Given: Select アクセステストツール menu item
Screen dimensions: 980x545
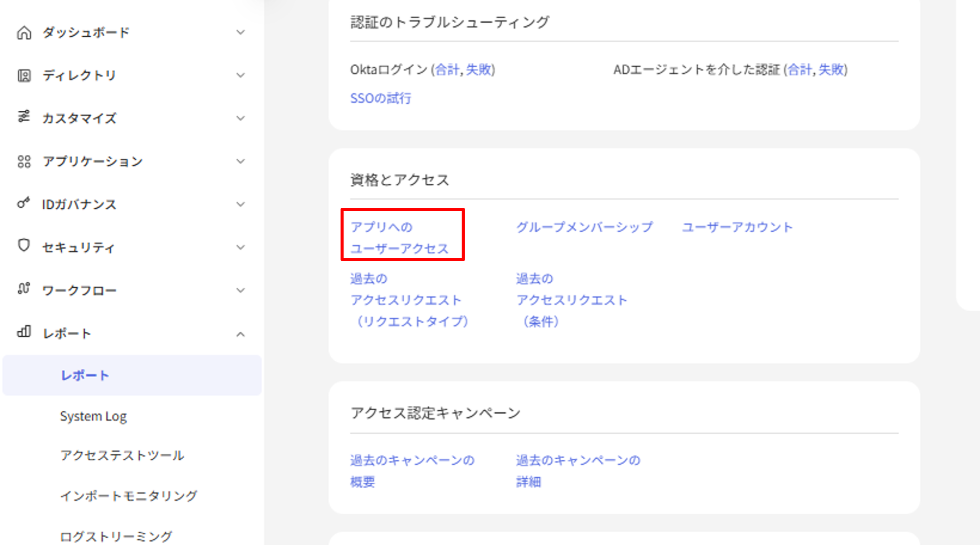Looking at the screenshot, I should click(x=122, y=455).
